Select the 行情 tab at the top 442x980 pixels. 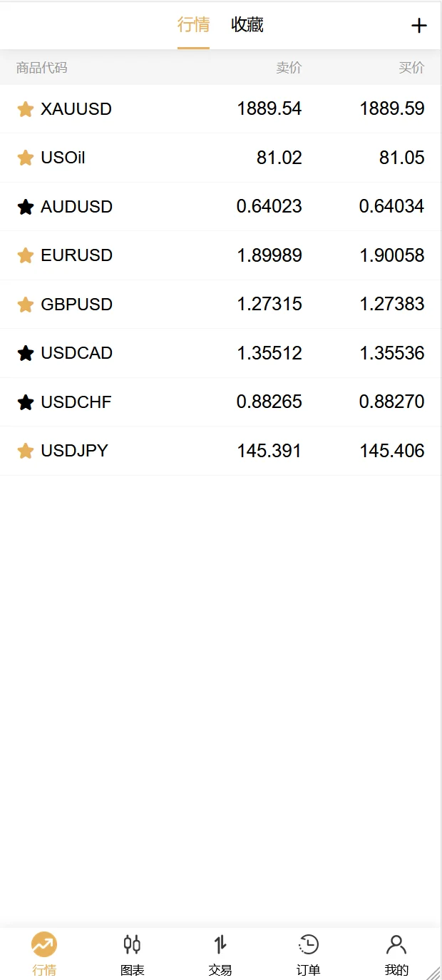coord(193,25)
